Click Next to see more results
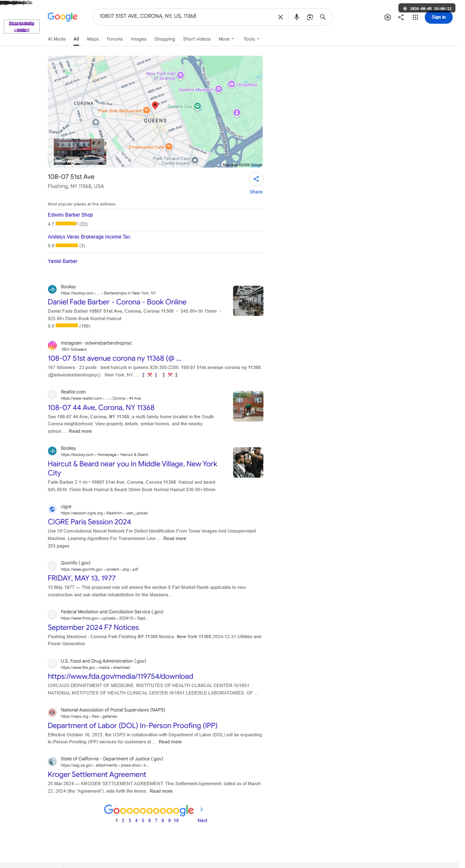This screenshot has width=465, height=868. (202, 820)
